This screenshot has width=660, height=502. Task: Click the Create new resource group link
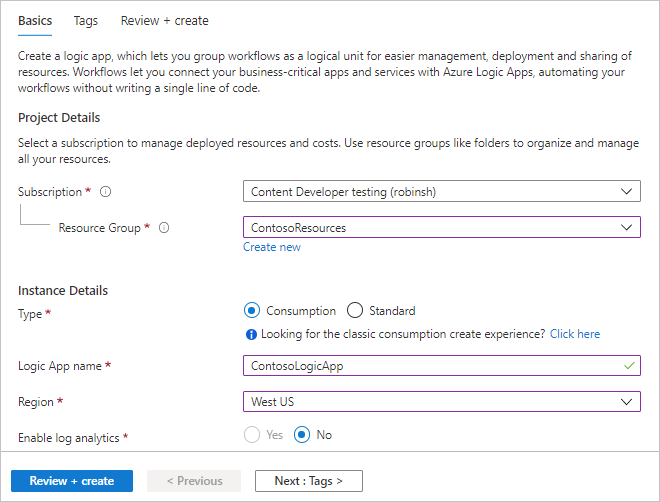pos(272,247)
